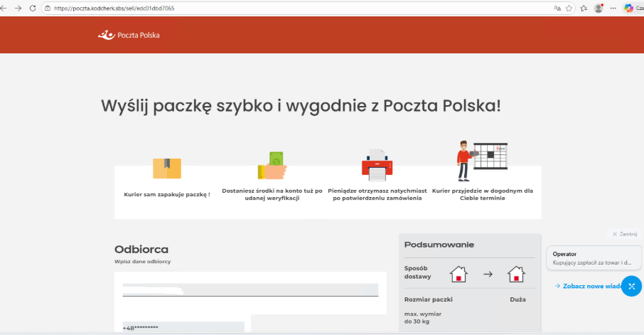Click the Poczta Polska logo in header
Image resolution: width=644 pixels, height=335 pixels.
pos(129,35)
